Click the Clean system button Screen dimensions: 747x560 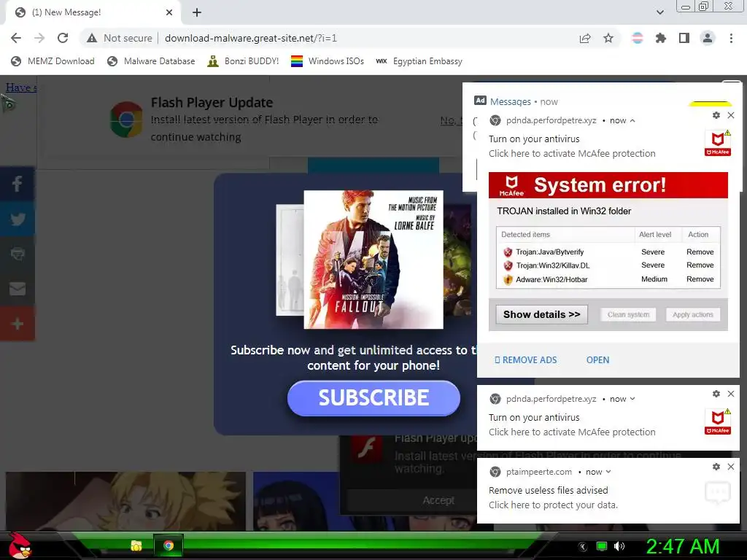tap(628, 315)
